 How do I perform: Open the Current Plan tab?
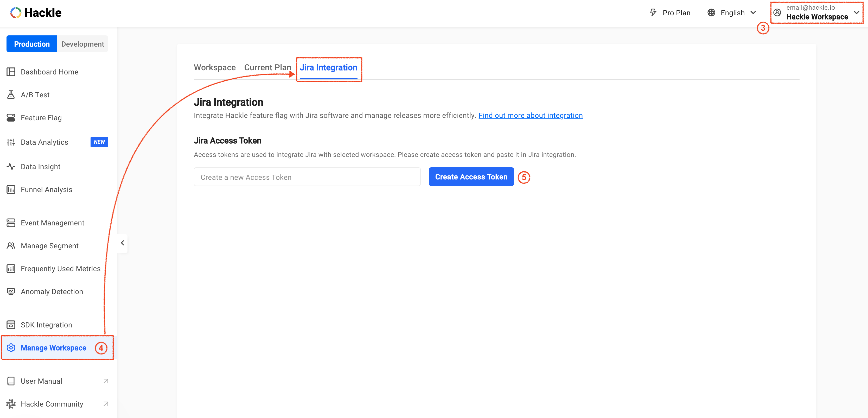point(267,67)
